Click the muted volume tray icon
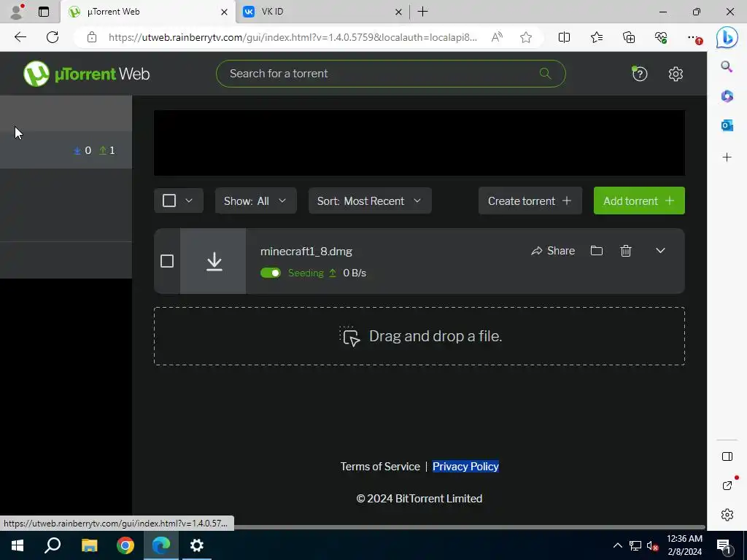The width and height of the screenshot is (747, 560). (652, 545)
